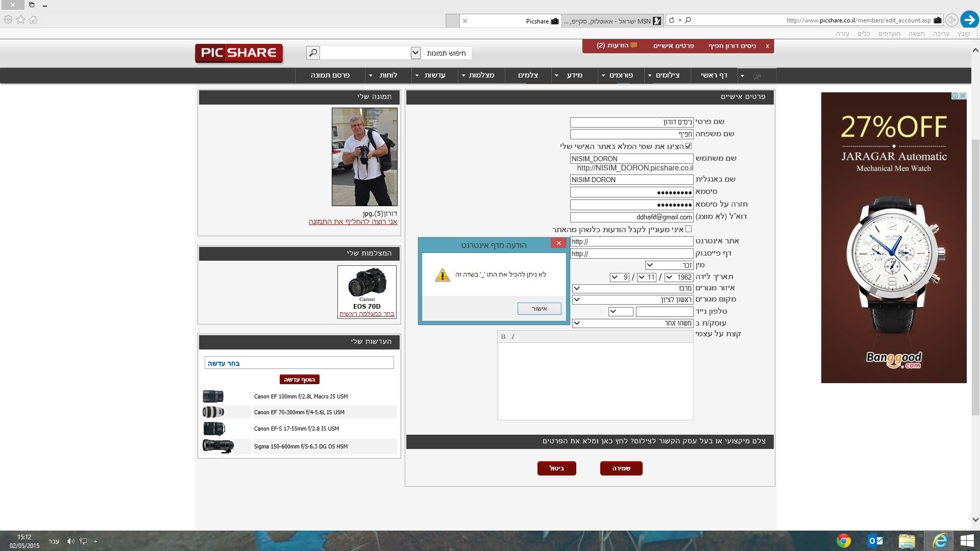Click the PicShare logo
Image resolution: width=980 pixels, height=551 pixels.
click(238, 53)
